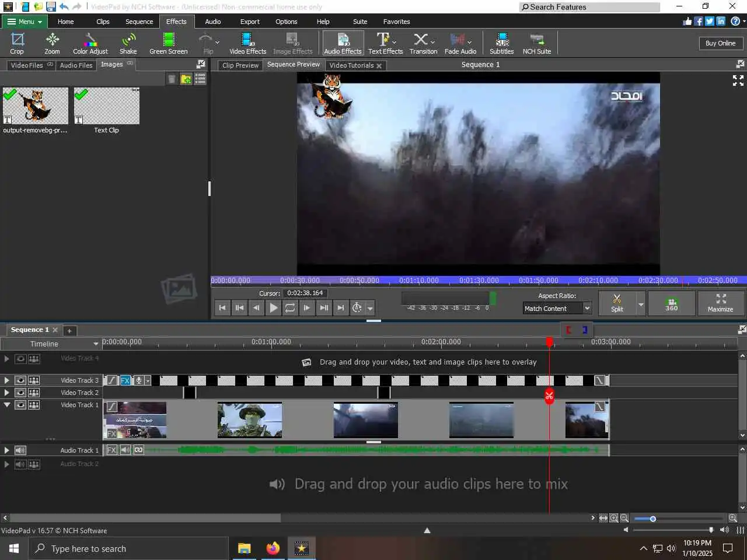Set the red in-point bracket marker

569,330
